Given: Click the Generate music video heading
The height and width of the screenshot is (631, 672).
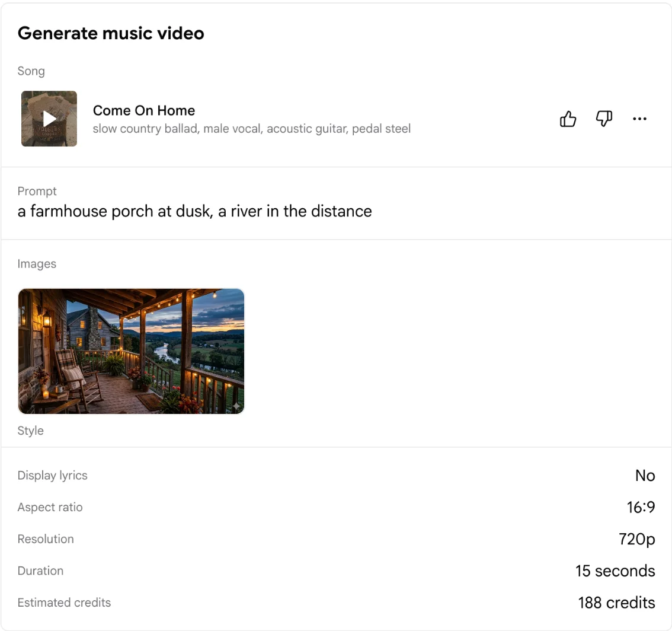Looking at the screenshot, I should tap(111, 33).
